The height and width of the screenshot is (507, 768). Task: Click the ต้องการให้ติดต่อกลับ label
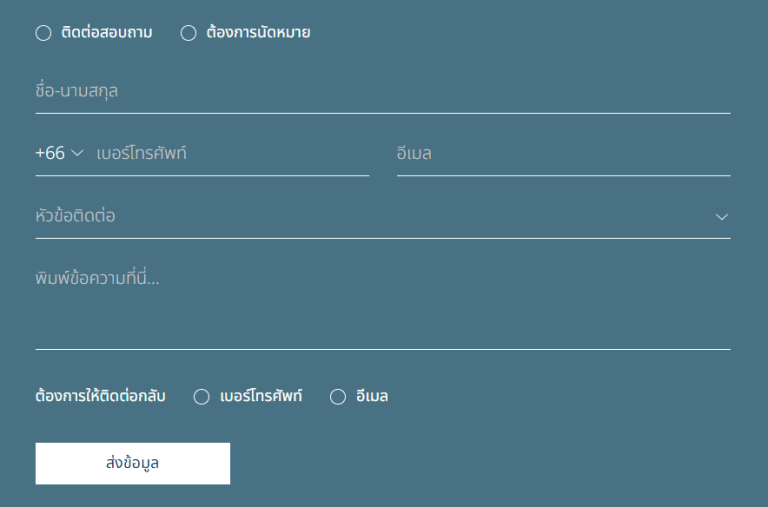tap(100, 396)
